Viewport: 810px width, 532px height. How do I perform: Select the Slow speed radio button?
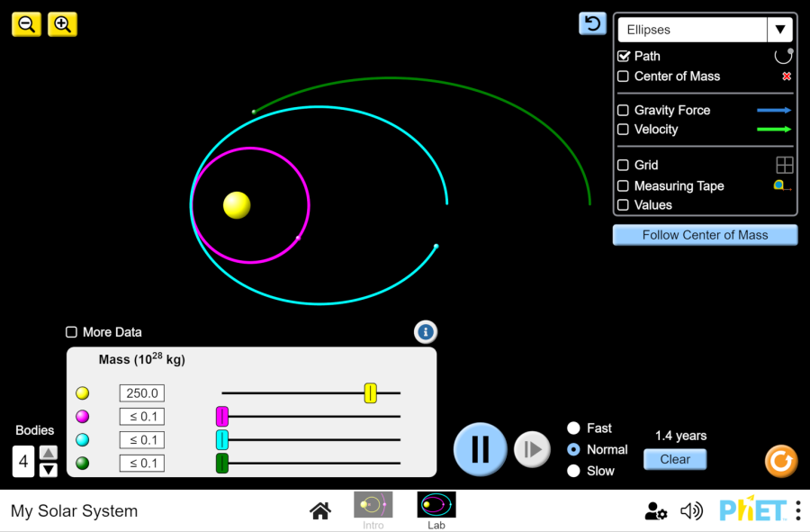tap(573, 471)
